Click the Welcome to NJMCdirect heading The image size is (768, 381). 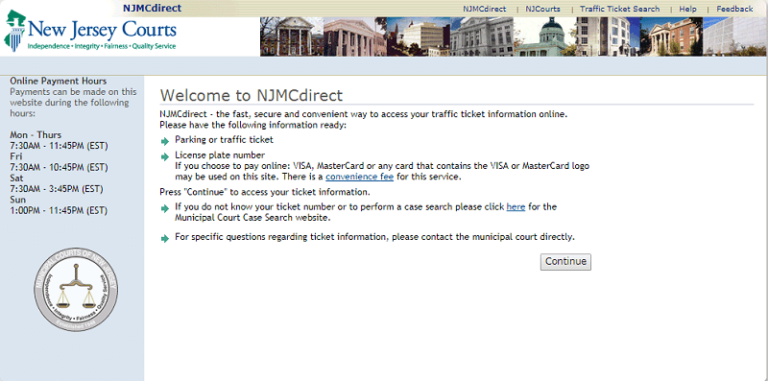[251, 95]
